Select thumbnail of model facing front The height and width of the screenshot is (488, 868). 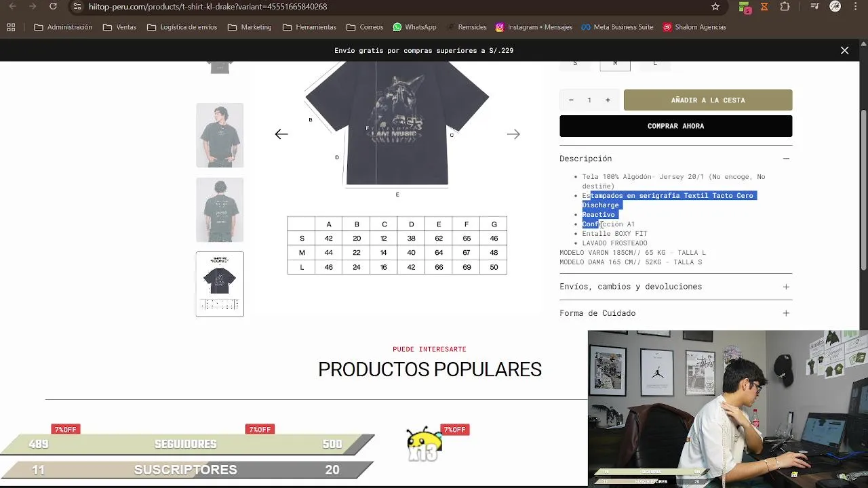tap(220, 136)
